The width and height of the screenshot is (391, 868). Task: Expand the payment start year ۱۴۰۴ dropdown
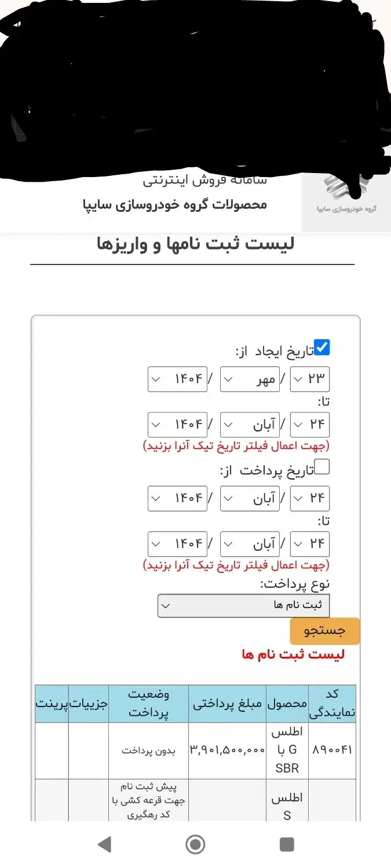(x=177, y=498)
